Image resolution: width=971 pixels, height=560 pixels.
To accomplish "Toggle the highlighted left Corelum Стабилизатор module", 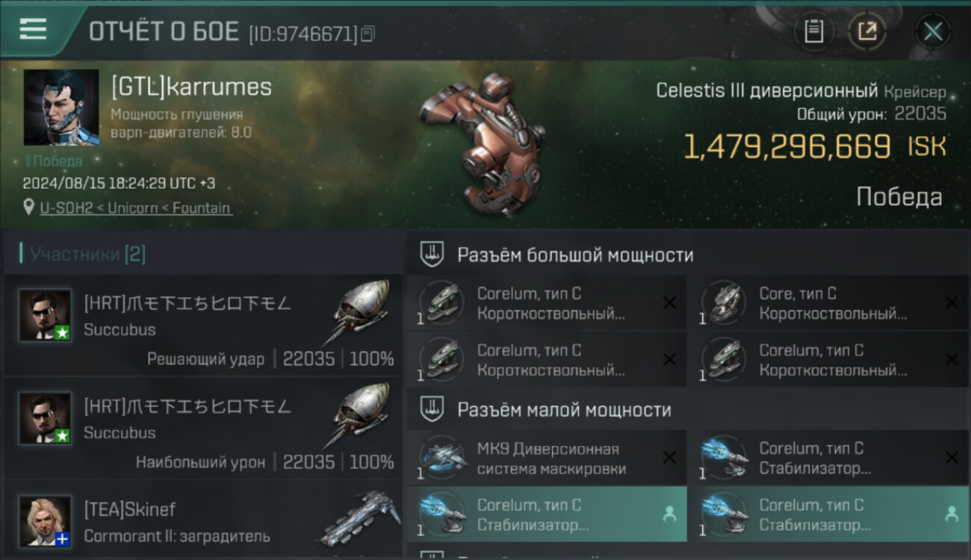I will (x=546, y=514).
